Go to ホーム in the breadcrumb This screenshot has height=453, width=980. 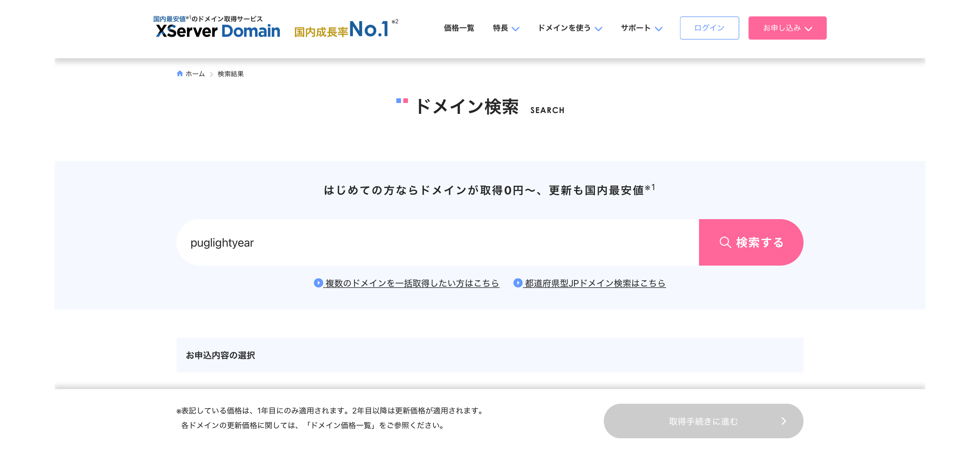coord(195,74)
